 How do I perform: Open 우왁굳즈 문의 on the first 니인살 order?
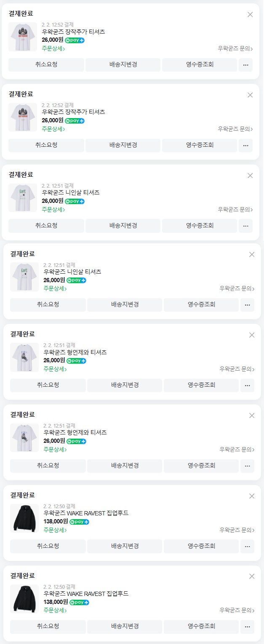pos(235,209)
